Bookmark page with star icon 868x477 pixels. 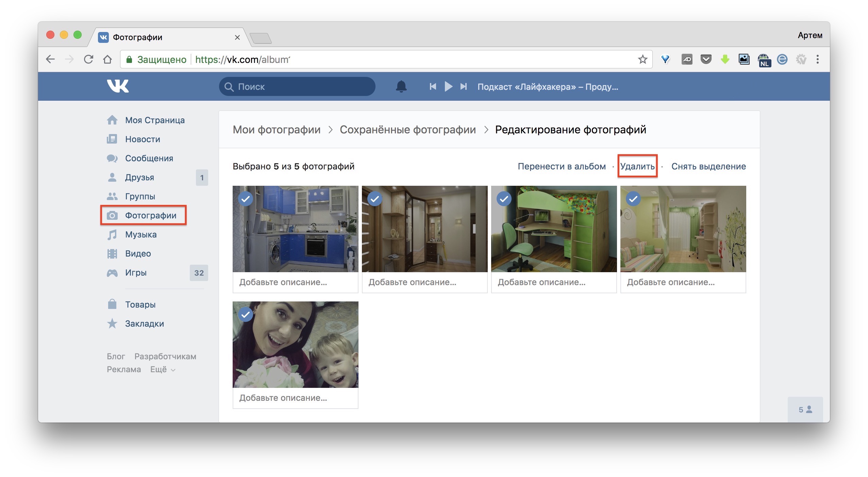pyautogui.click(x=642, y=60)
